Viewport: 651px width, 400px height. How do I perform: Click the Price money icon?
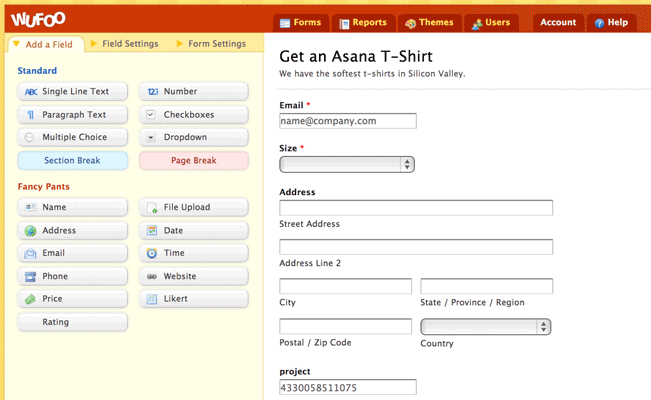(x=30, y=299)
